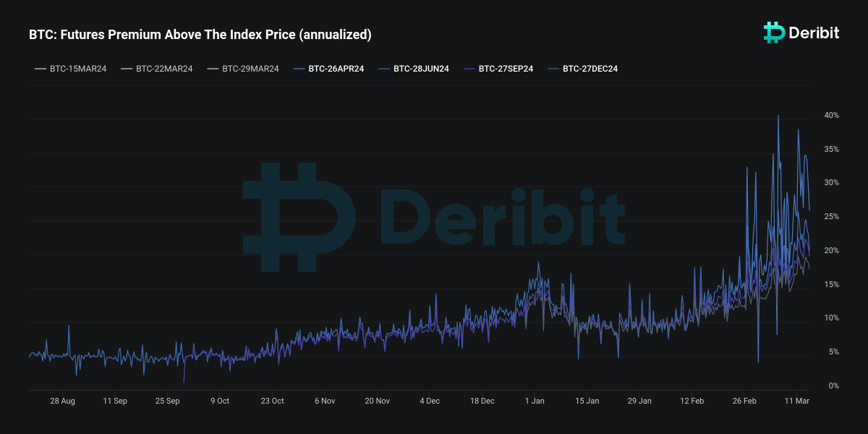Click the 20% y-axis value label

tap(831, 251)
